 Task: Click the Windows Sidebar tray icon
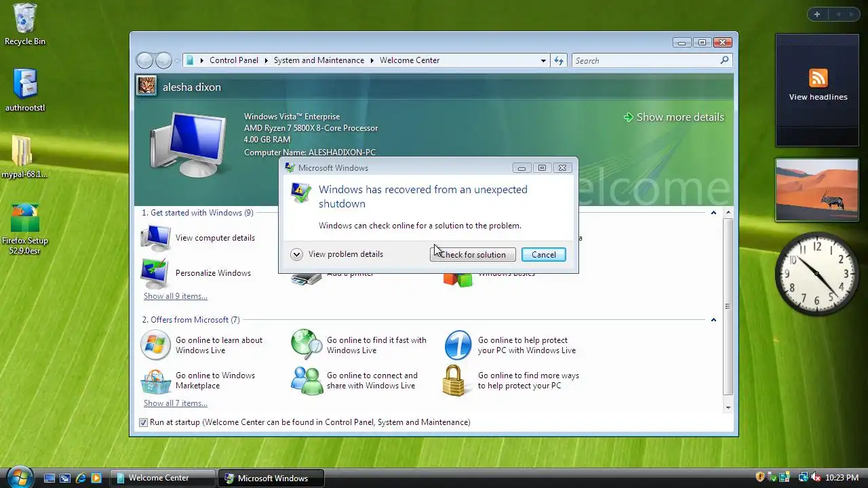point(785,477)
